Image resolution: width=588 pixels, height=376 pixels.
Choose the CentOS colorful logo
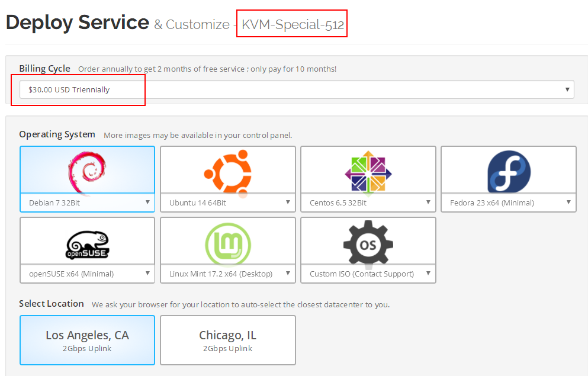368,171
